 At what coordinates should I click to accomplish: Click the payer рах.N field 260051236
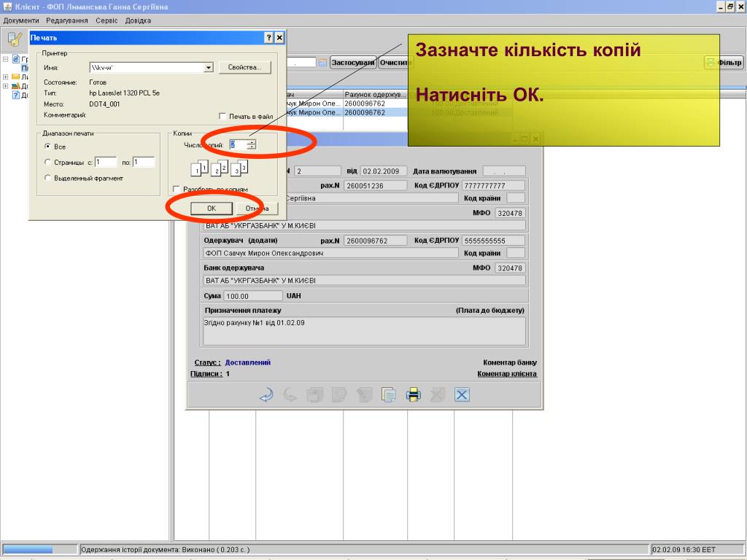tap(376, 185)
